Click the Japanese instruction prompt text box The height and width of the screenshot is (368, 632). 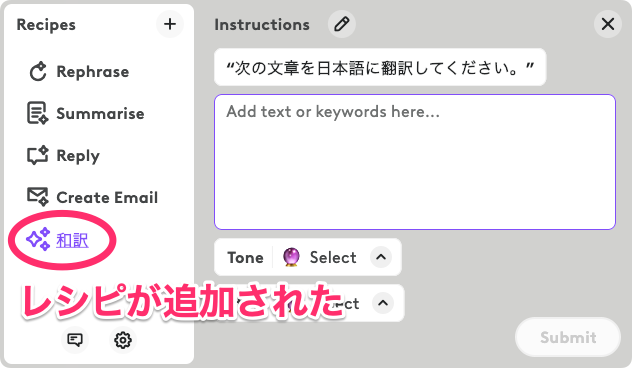pyautogui.click(x=380, y=67)
